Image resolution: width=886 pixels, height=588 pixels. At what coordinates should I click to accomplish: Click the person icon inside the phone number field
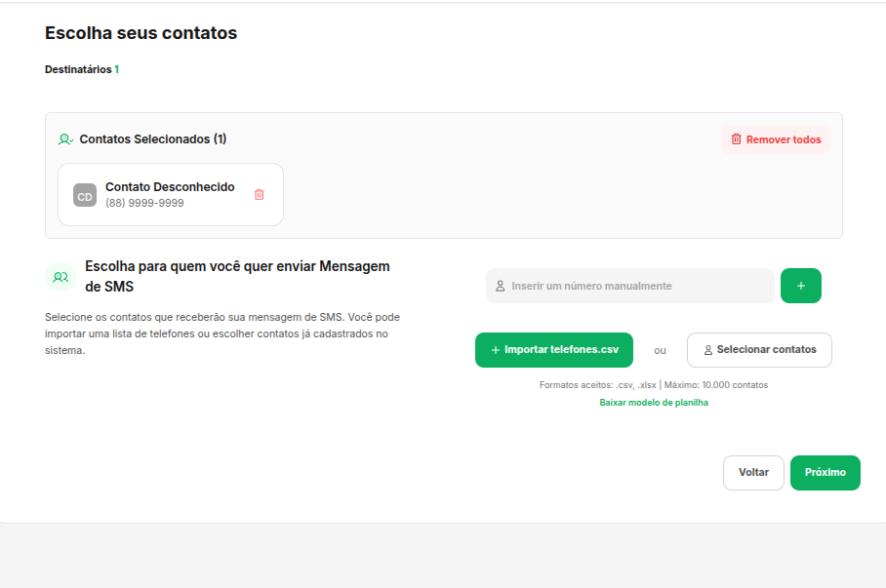click(x=498, y=286)
